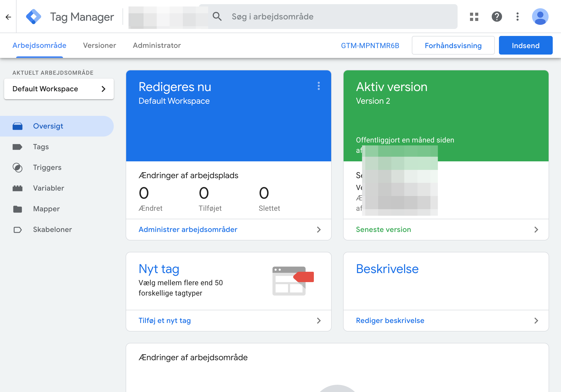Switch to the Administrator tab
561x392 pixels.
(x=157, y=46)
